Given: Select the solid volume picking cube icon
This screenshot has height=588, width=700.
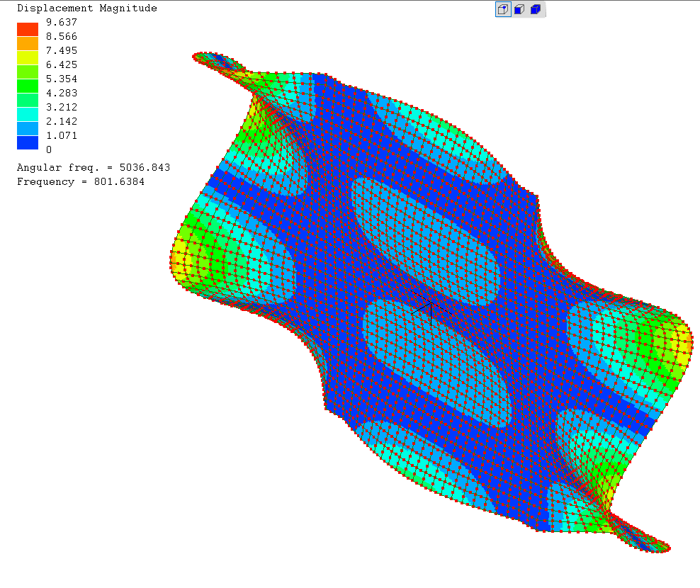Looking at the screenshot, I should 535,9.
